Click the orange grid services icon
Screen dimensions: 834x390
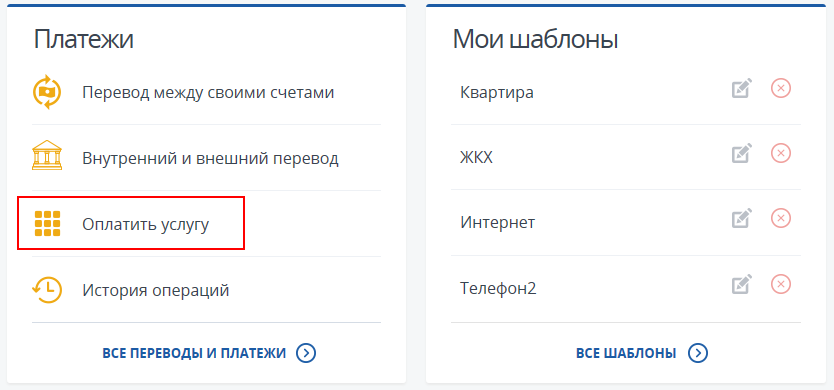47,223
